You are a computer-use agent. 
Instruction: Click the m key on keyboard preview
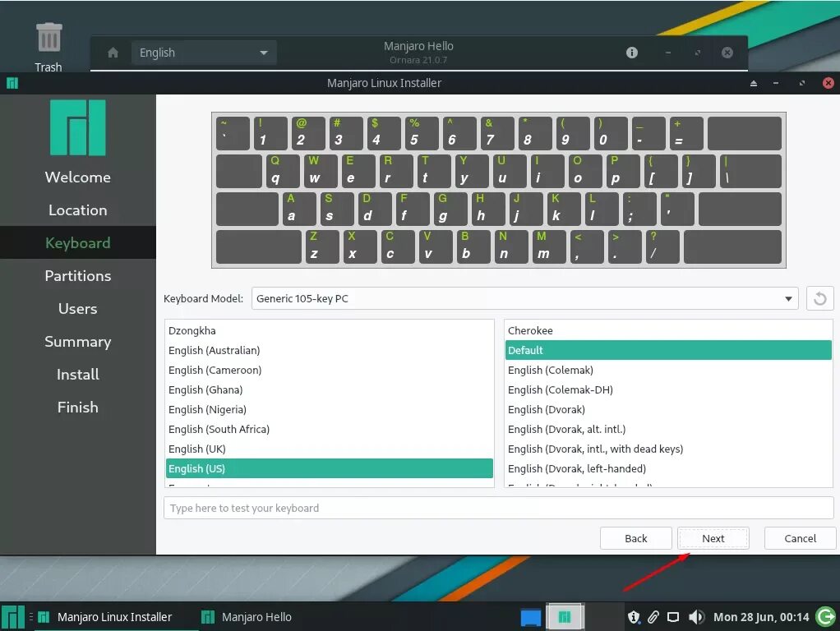[x=549, y=247]
